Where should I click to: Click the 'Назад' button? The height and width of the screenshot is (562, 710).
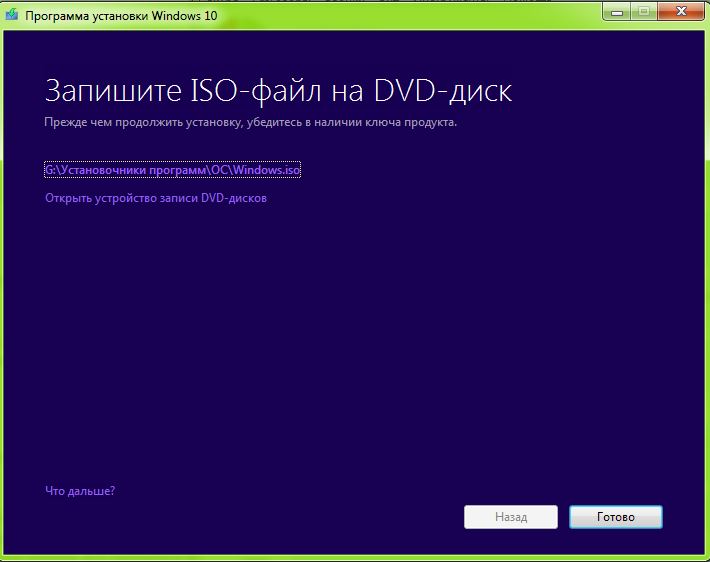(511, 517)
